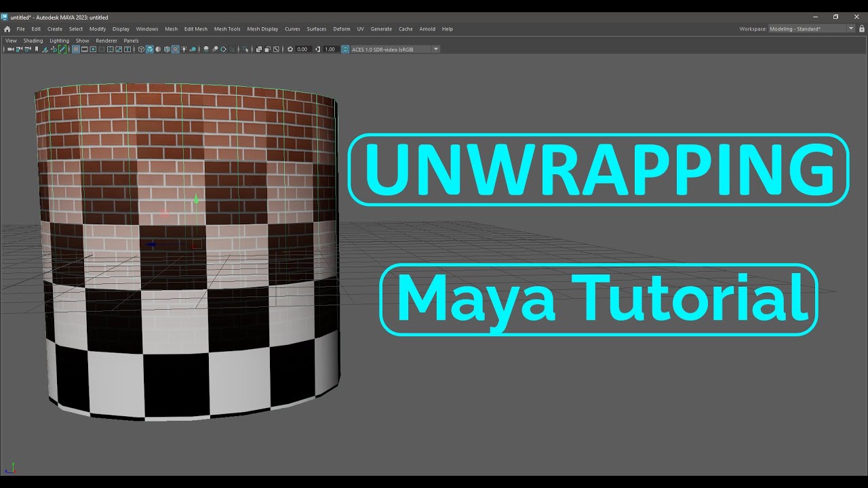Click the select camera icon
The width and height of the screenshot is (868, 488).
click(x=9, y=49)
